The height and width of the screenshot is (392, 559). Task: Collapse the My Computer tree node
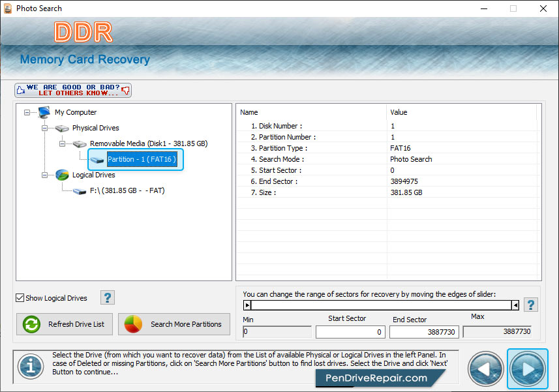click(27, 113)
